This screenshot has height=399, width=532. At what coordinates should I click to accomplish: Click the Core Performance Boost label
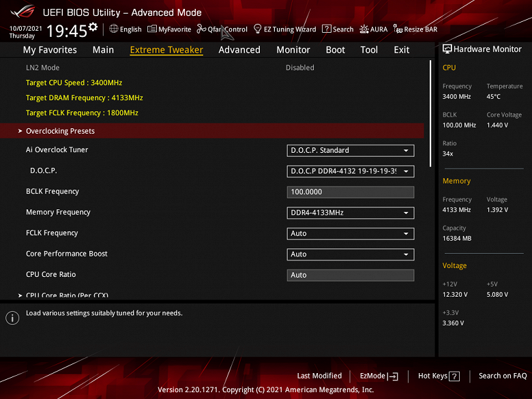click(67, 254)
